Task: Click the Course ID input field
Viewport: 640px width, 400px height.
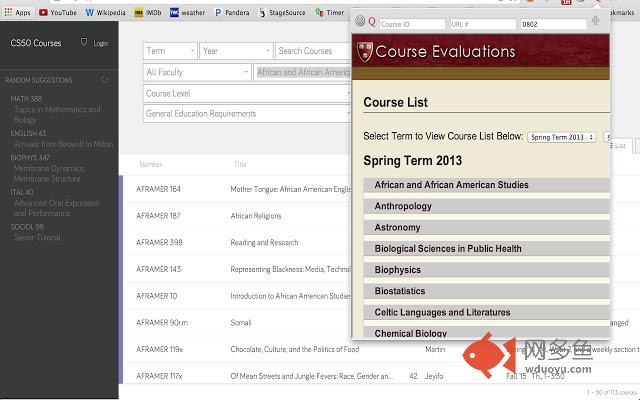Action: (410, 22)
